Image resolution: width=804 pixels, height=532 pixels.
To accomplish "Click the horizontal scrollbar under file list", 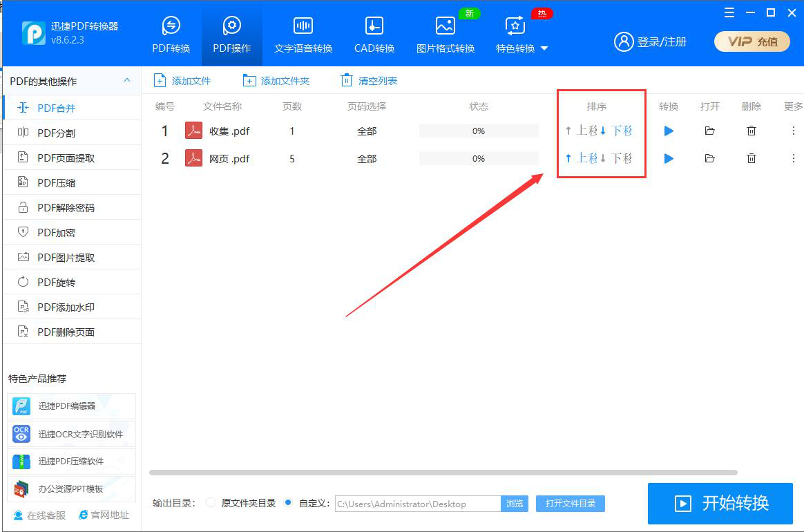I will pos(443,473).
